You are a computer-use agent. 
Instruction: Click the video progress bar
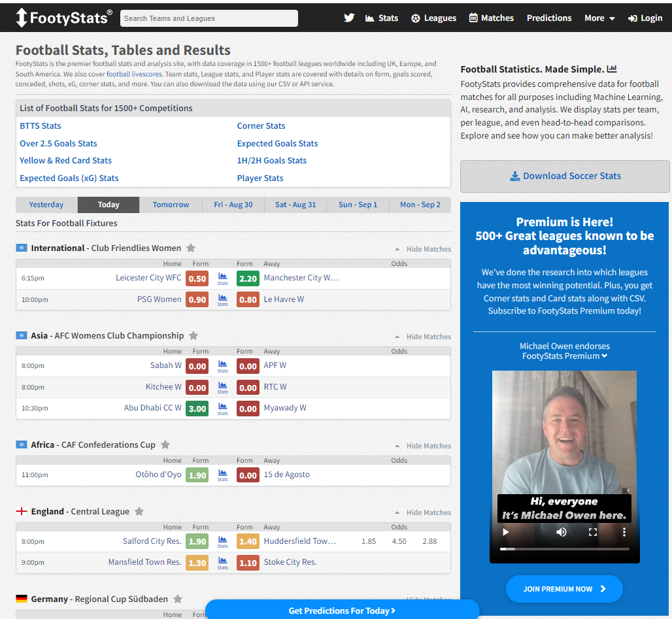[x=564, y=548]
